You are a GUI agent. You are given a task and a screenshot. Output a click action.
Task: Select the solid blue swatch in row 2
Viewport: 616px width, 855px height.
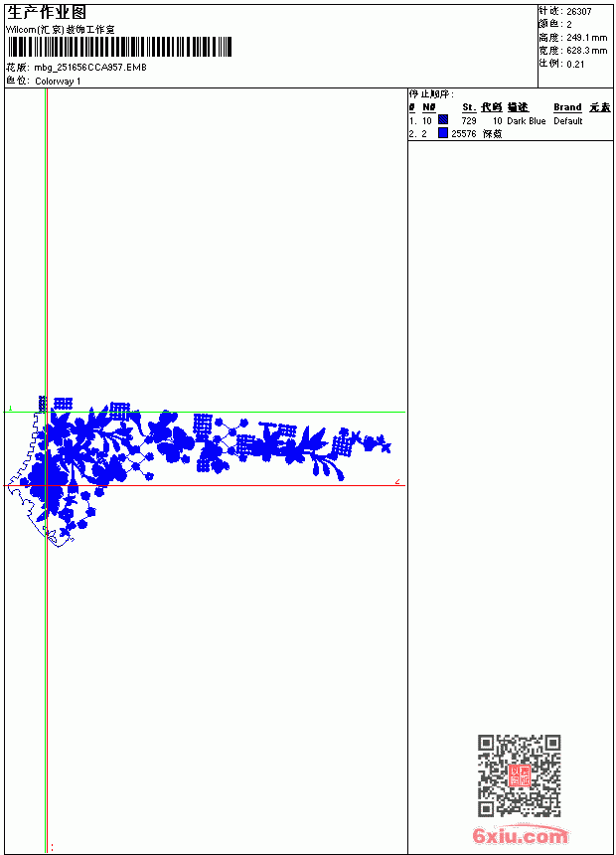click(x=443, y=132)
